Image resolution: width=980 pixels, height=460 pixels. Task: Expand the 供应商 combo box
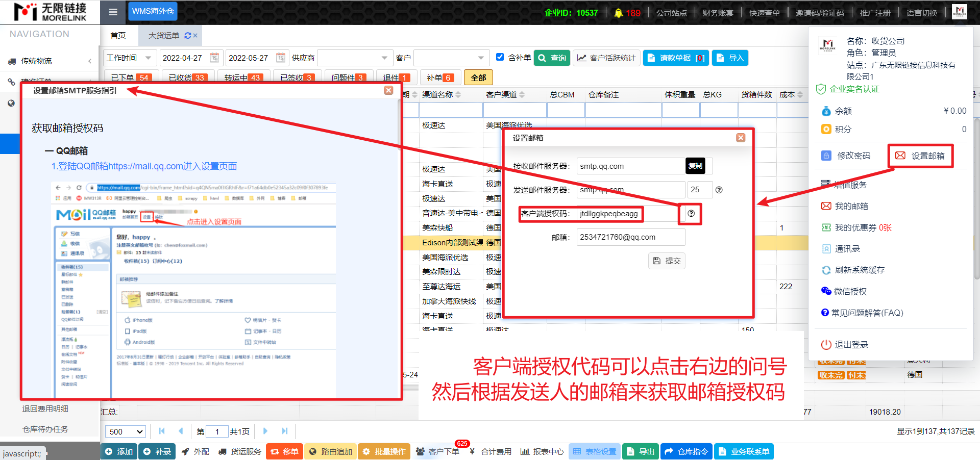click(384, 58)
